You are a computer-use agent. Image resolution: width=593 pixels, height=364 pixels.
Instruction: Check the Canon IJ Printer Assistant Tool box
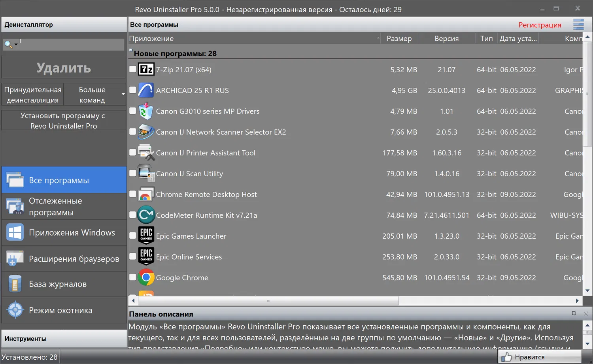[133, 152]
